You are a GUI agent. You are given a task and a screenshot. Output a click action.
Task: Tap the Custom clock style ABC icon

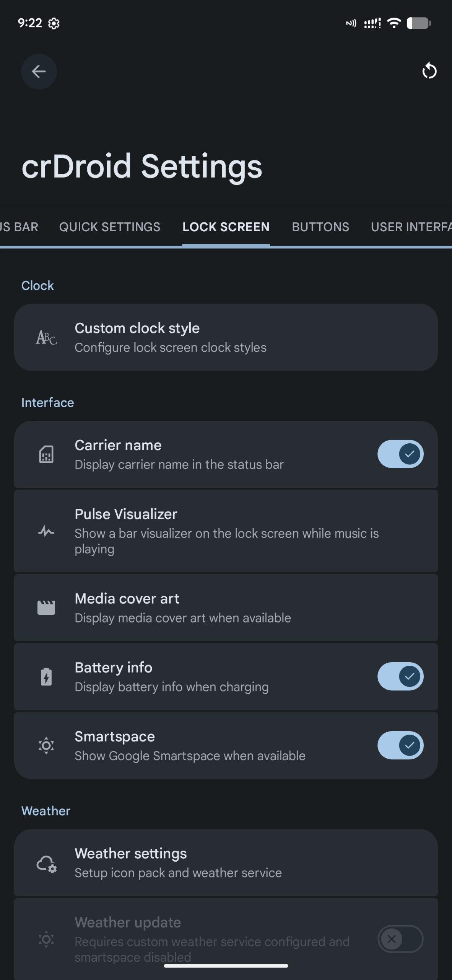pos(46,338)
